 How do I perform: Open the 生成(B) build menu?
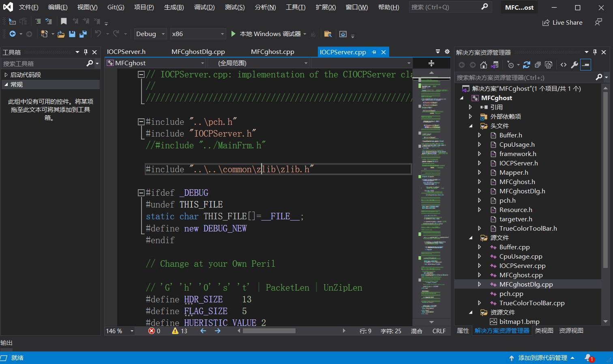174,7
